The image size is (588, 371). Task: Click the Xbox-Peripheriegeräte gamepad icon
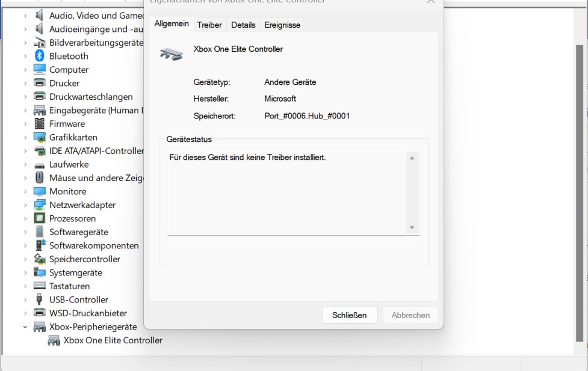pyautogui.click(x=39, y=327)
